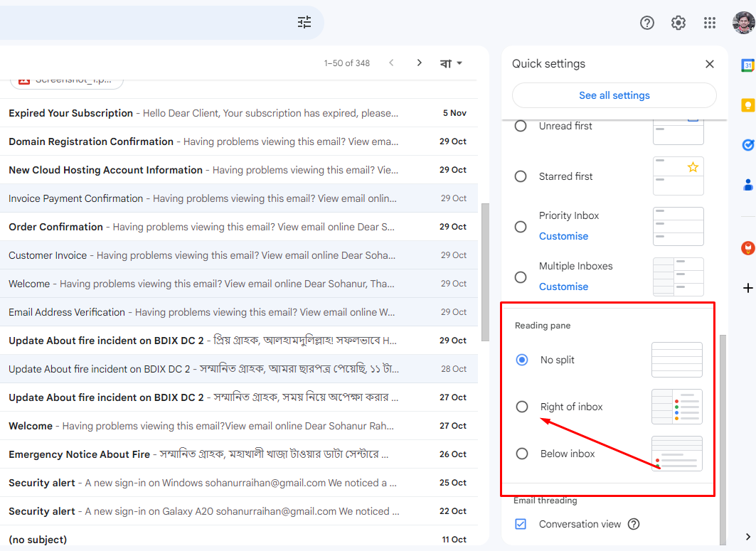Click See all settings button
The height and width of the screenshot is (551, 756).
point(614,95)
